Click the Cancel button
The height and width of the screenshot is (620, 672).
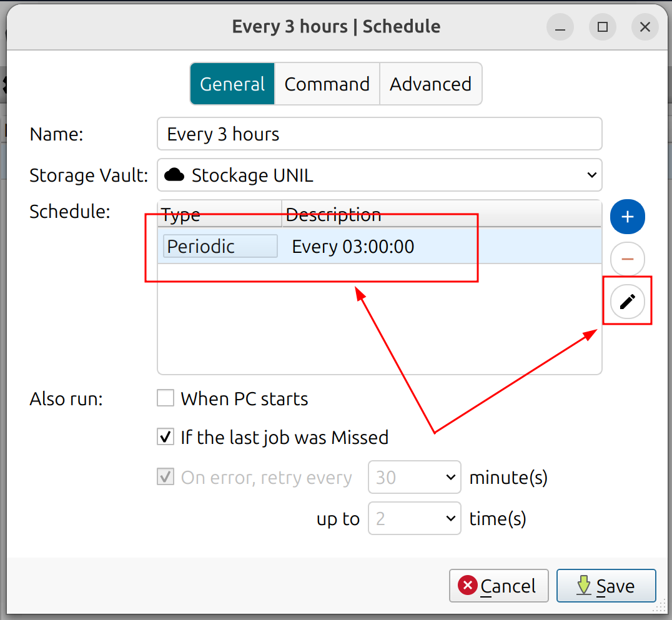[x=498, y=586]
